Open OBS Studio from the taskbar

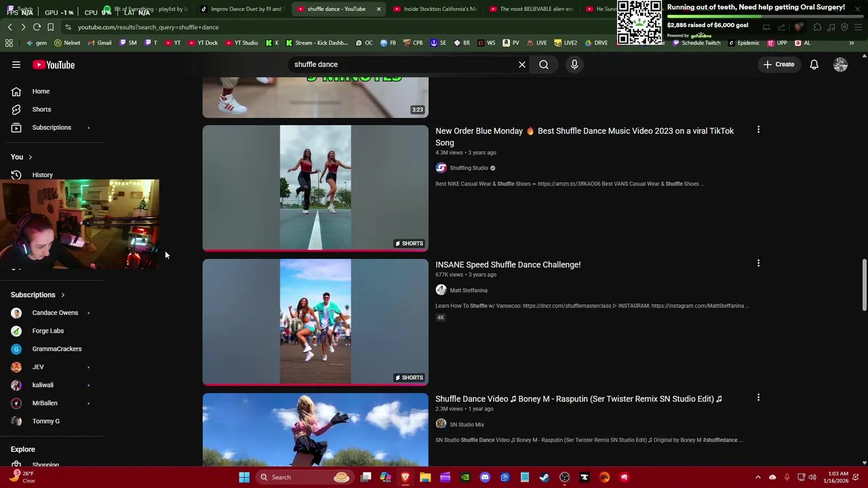tap(564, 477)
